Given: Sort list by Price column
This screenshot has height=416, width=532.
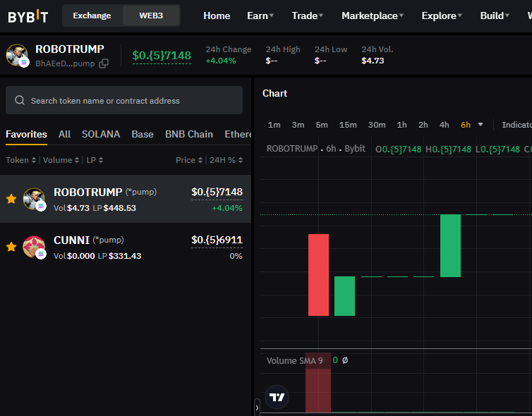Looking at the screenshot, I should pyautogui.click(x=189, y=160).
